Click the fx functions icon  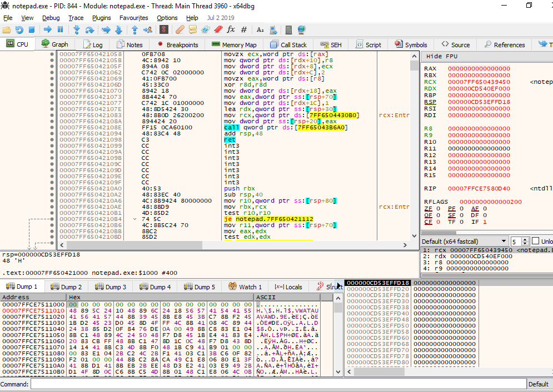tap(231, 29)
